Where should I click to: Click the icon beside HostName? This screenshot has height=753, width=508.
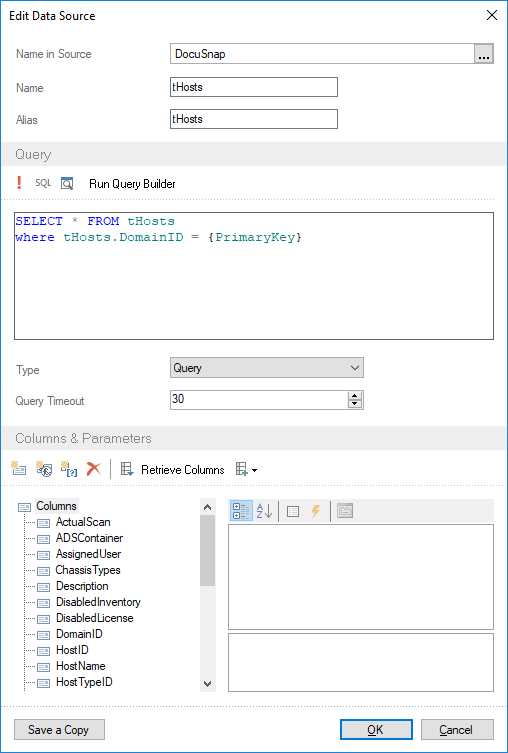coord(44,667)
